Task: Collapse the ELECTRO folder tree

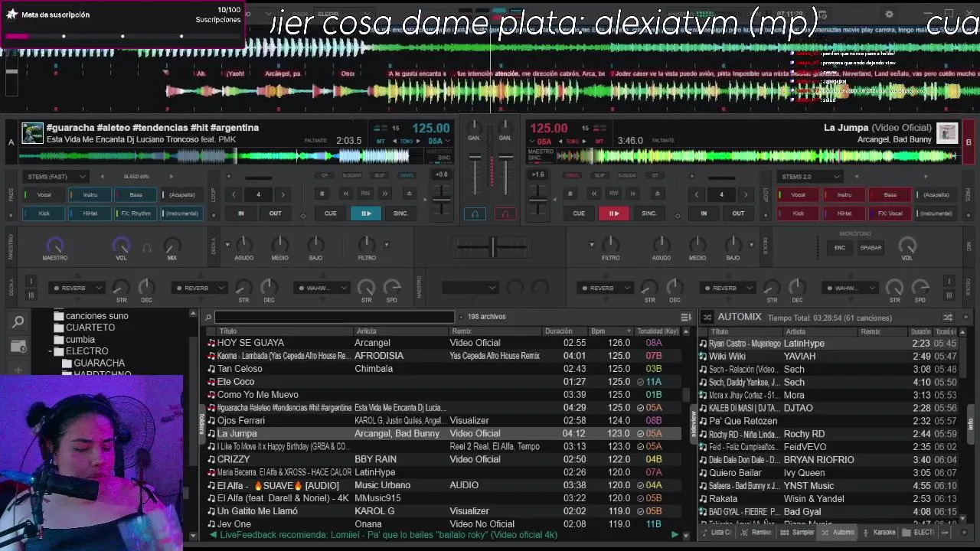Action: click(51, 351)
